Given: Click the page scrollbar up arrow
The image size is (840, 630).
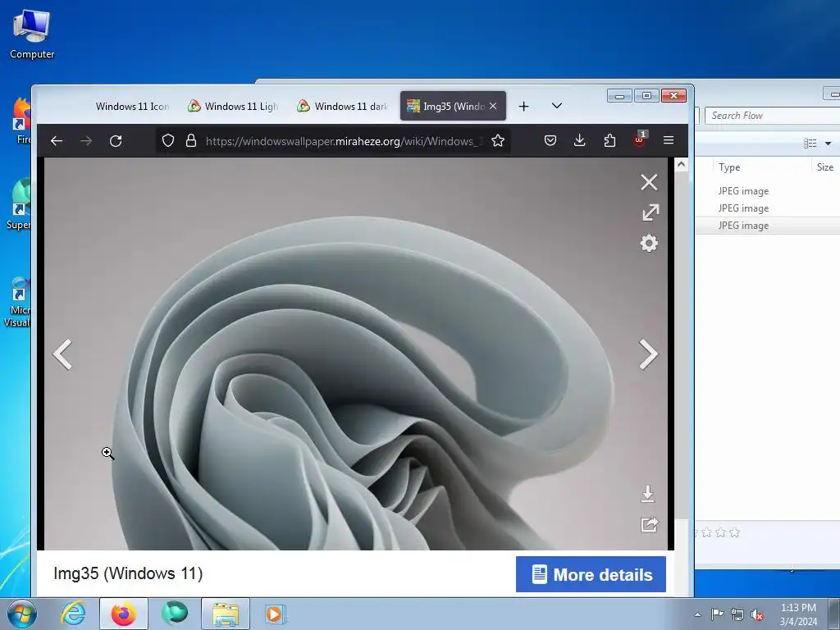Looking at the screenshot, I should point(681,165).
